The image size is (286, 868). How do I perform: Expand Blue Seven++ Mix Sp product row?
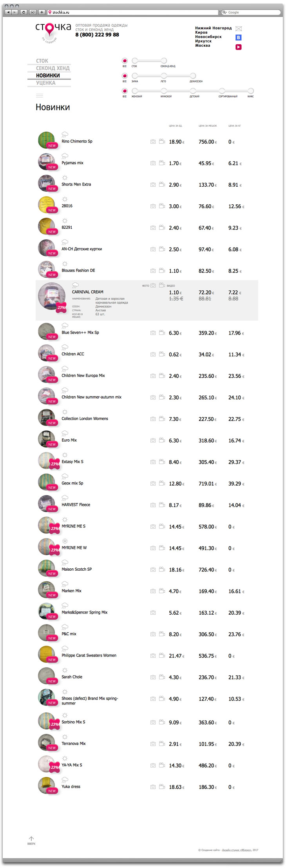pos(80,333)
